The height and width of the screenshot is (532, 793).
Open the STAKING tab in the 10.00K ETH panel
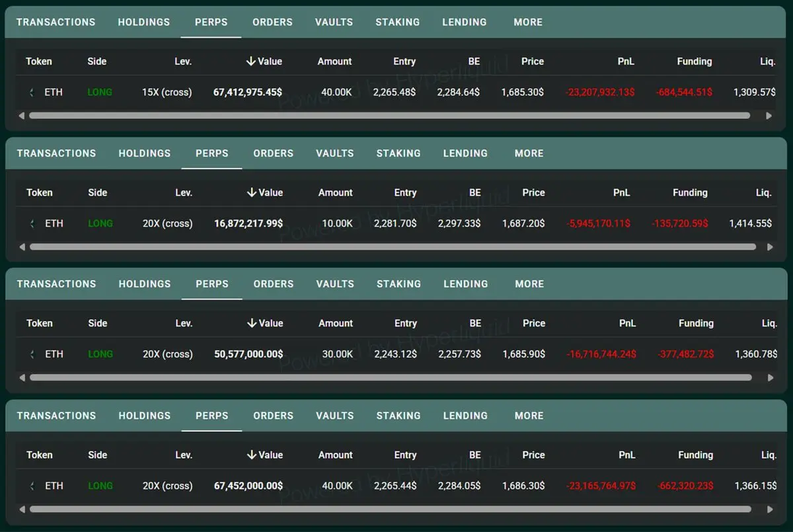398,153
